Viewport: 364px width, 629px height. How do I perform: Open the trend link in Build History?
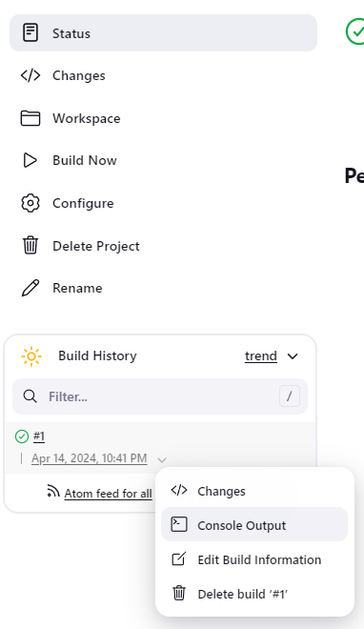click(x=261, y=355)
